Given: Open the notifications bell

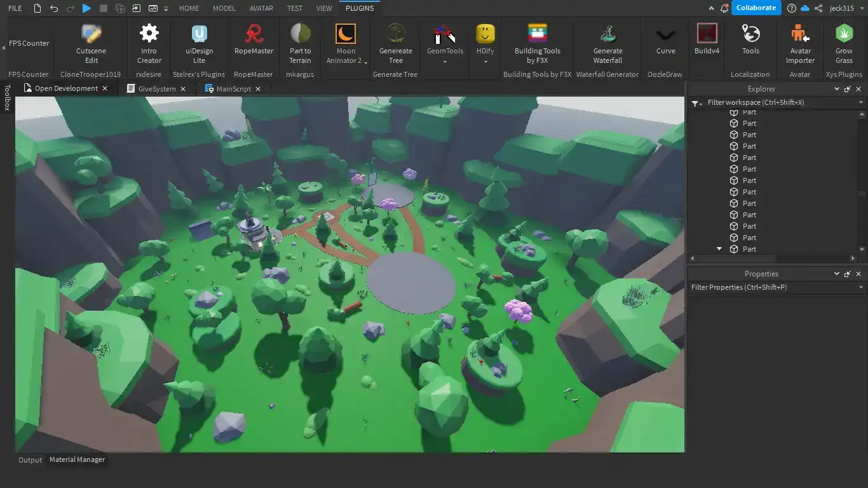Looking at the screenshot, I should pos(725,8).
